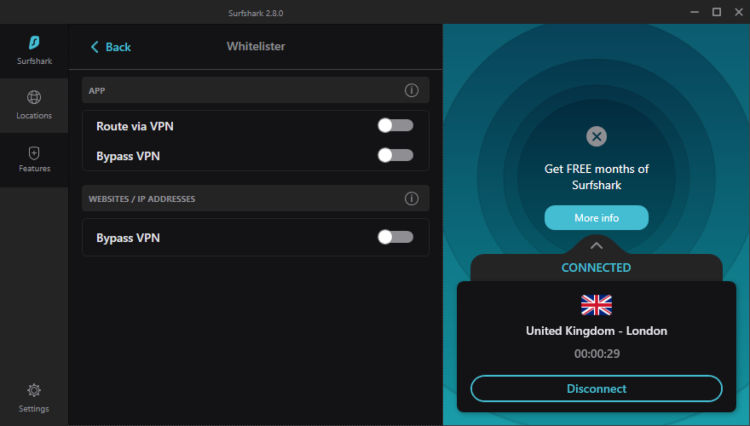
Task: Click the shield Features icon
Action: 34,153
